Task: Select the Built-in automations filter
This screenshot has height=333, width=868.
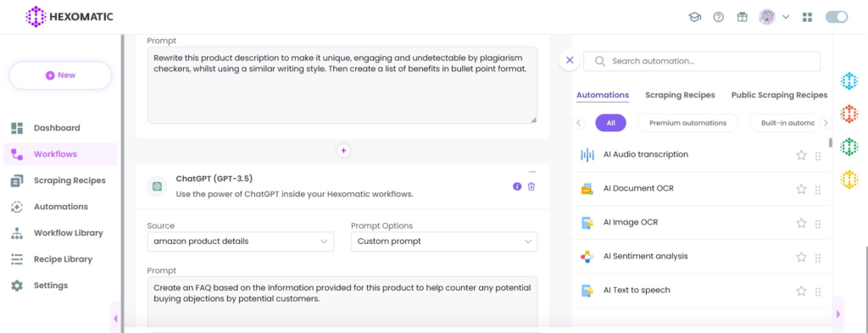Action: pos(783,123)
